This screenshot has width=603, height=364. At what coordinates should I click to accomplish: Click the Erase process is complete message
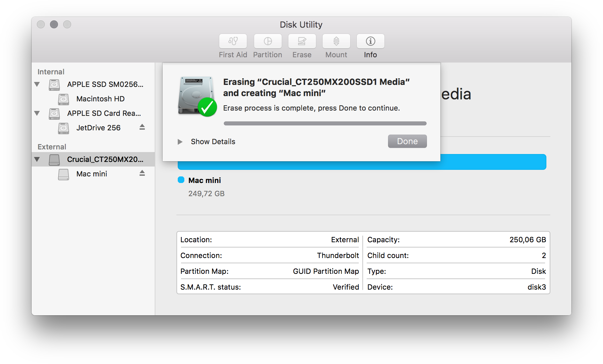click(x=311, y=108)
